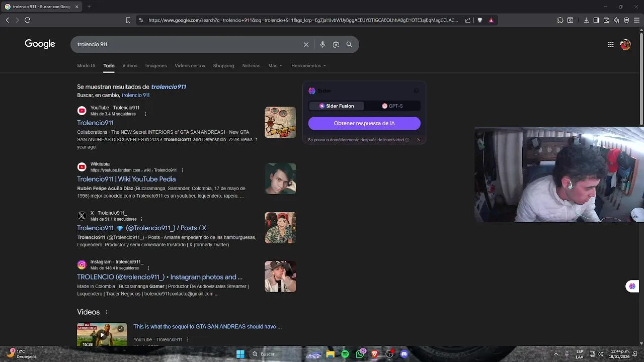
Task: Open a new browser tab
Action: [89, 7]
